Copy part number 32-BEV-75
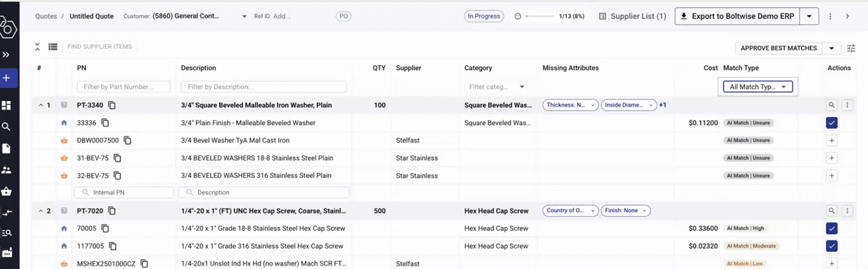Screen dimensions: 868x269 click(117, 176)
